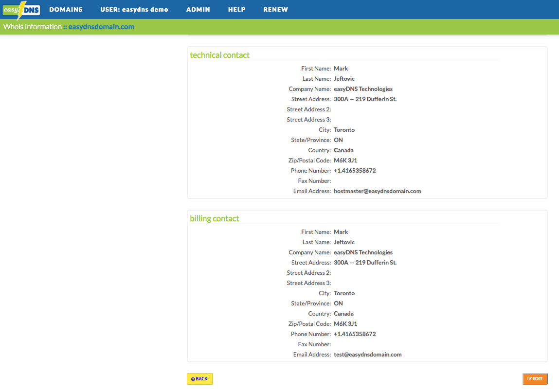Open the HELP menu
559x392 pixels.
point(237,10)
